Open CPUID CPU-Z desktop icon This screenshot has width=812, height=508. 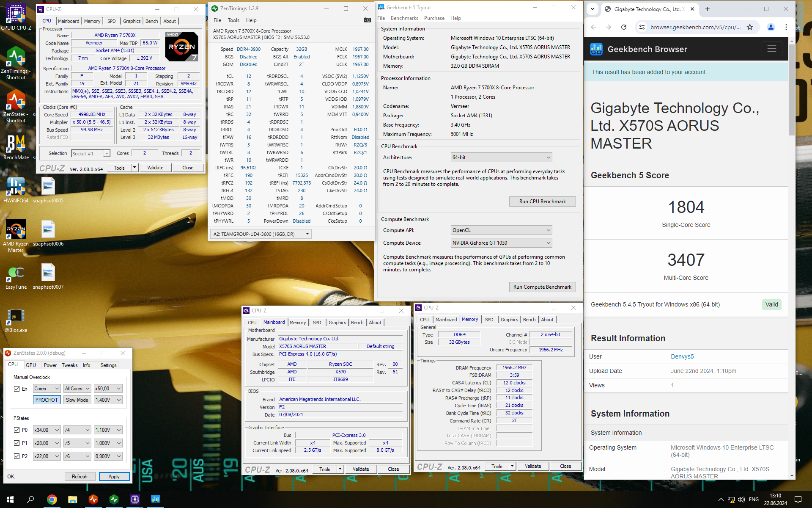tap(16, 17)
